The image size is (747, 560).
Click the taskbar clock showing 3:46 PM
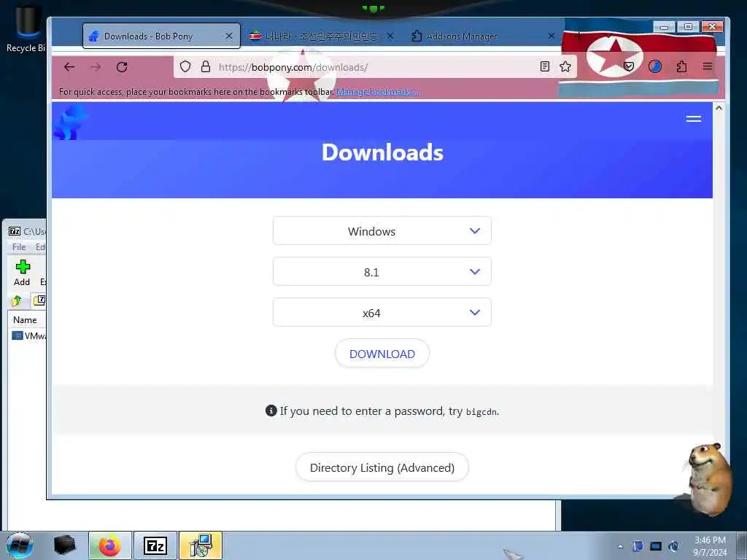[x=710, y=546]
